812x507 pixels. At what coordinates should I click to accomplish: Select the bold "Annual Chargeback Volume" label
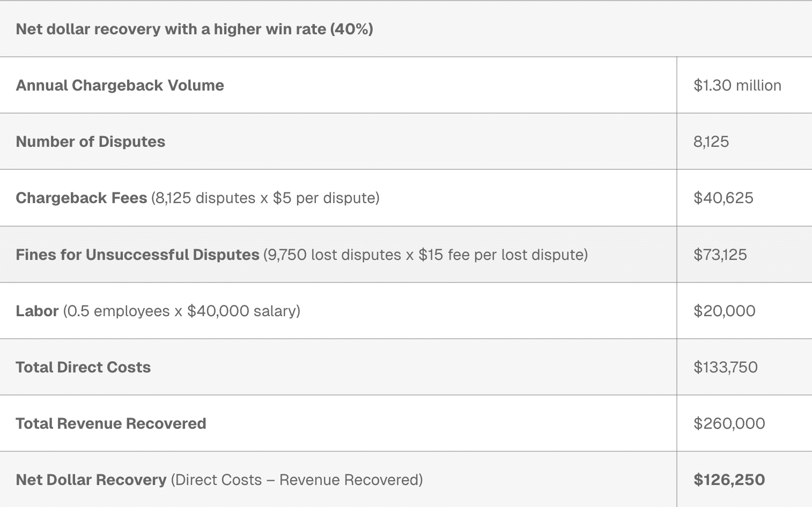(120, 85)
